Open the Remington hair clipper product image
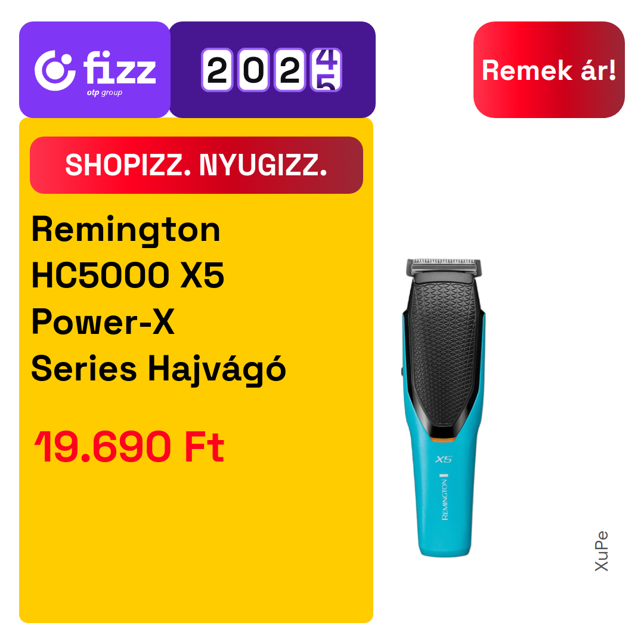Image resolution: width=644 pixels, height=644 pixels. [444, 408]
